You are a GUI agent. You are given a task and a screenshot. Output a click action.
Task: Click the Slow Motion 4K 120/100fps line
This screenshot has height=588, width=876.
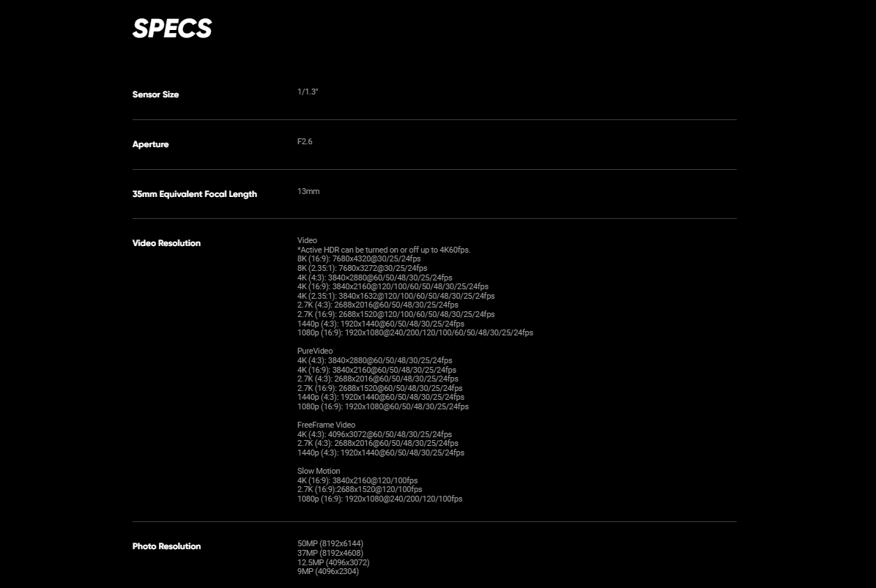point(357,480)
